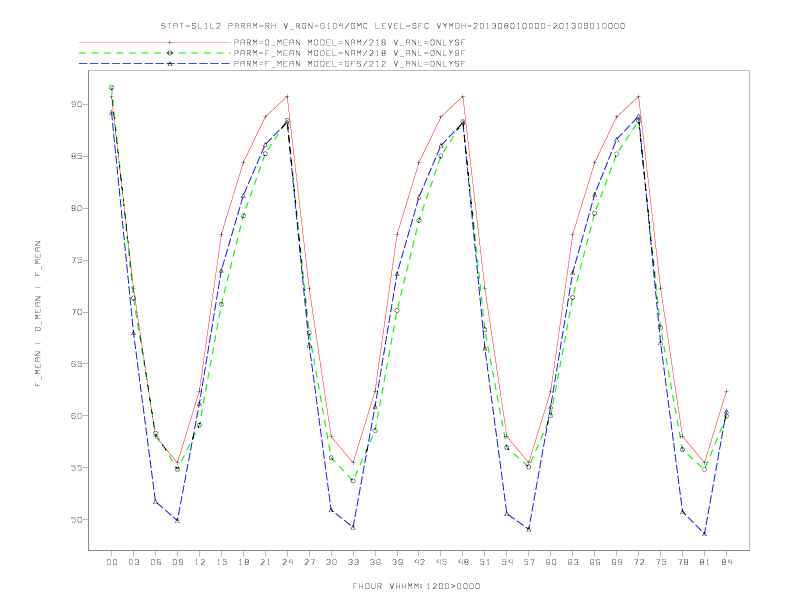This screenshot has width=792, height=612.
Task: Click the x-axis tick label 09
Action: point(177,562)
